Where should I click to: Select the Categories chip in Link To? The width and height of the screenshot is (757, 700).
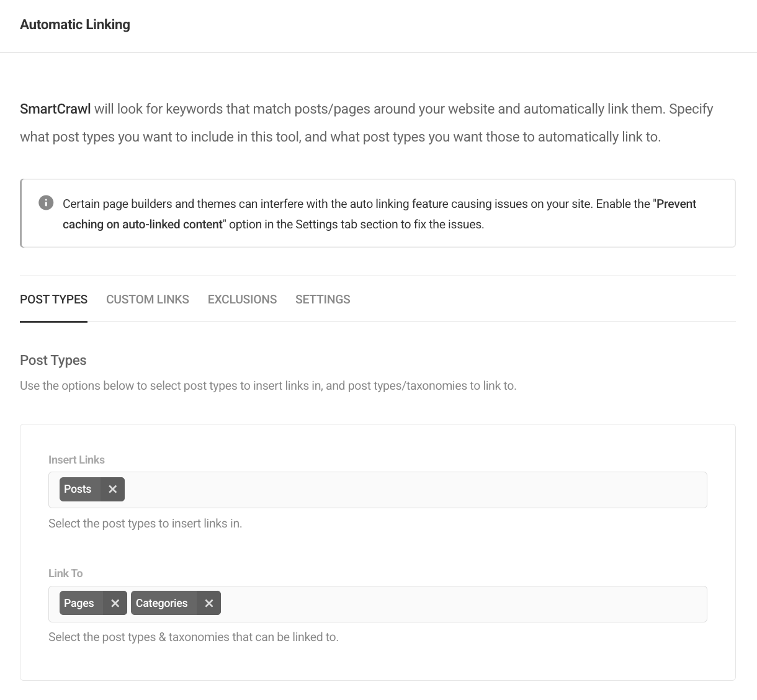(x=161, y=603)
